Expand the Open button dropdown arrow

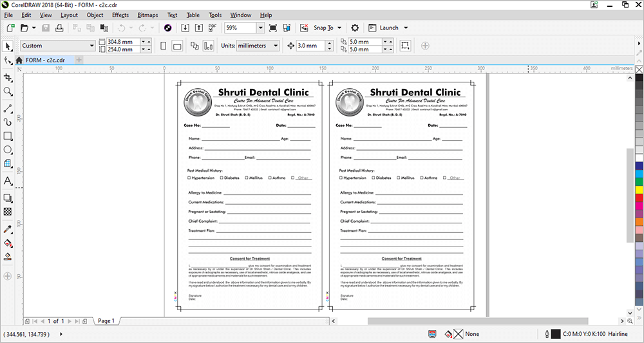33,28
